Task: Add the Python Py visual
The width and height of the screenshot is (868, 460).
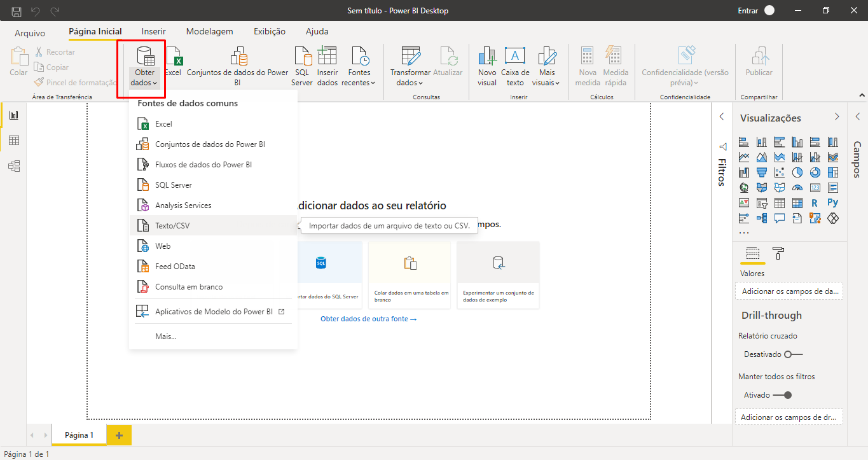Action: click(x=833, y=203)
